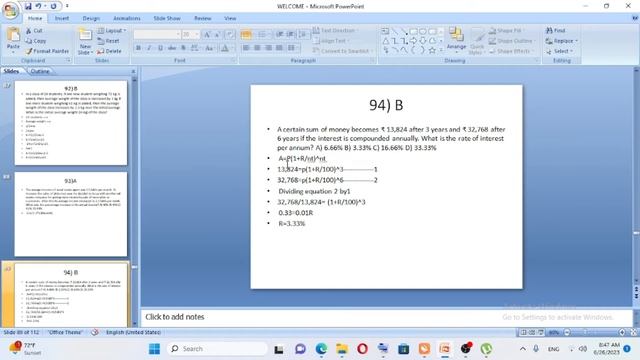The image size is (640, 360).
Task: Toggle underline formatting
Action: click(160, 48)
